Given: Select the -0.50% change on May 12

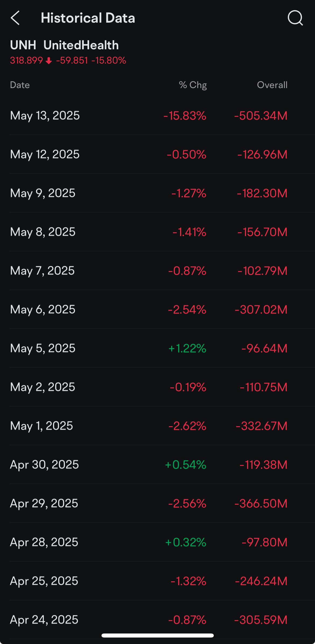Looking at the screenshot, I should point(186,154).
